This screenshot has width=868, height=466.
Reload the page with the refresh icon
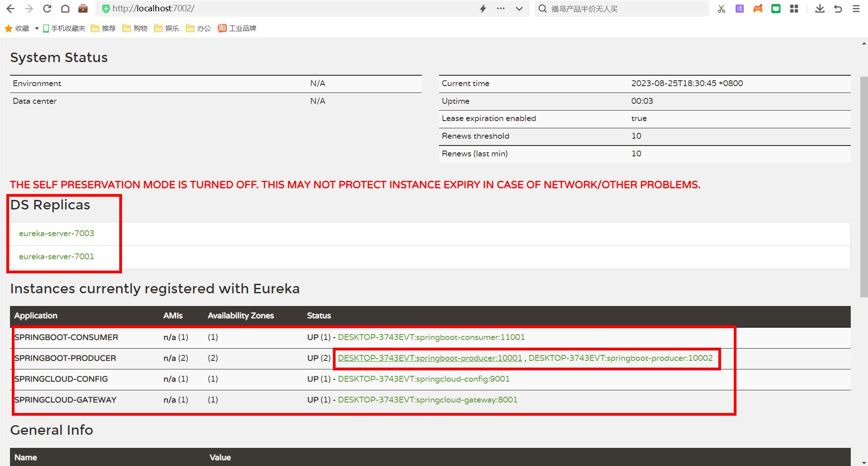[47, 9]
